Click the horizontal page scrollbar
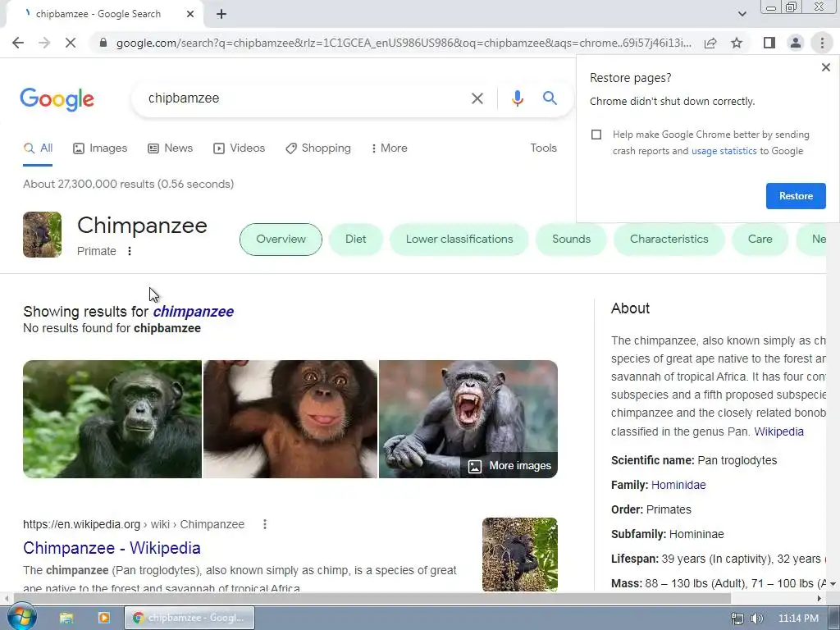The width and height of the screenshot is (840, 630). (372, 598)
